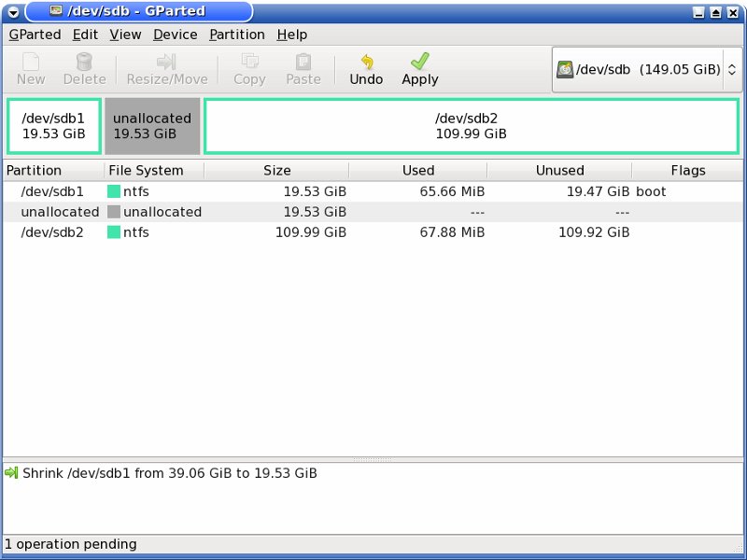Click the gray unallocated block in disk map
The image size is (747, 560).
pos(152,126)
